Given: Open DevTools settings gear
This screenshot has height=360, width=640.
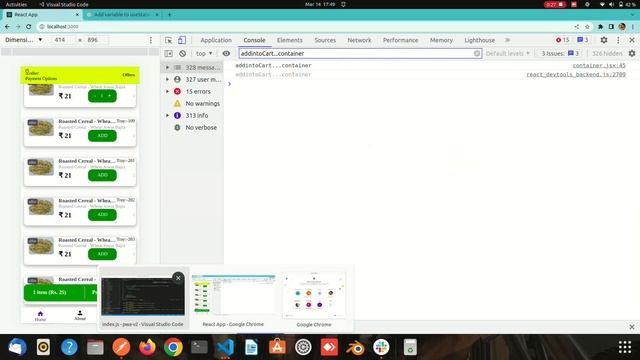Looking at the screenshot, I should (x=604, y=40).
